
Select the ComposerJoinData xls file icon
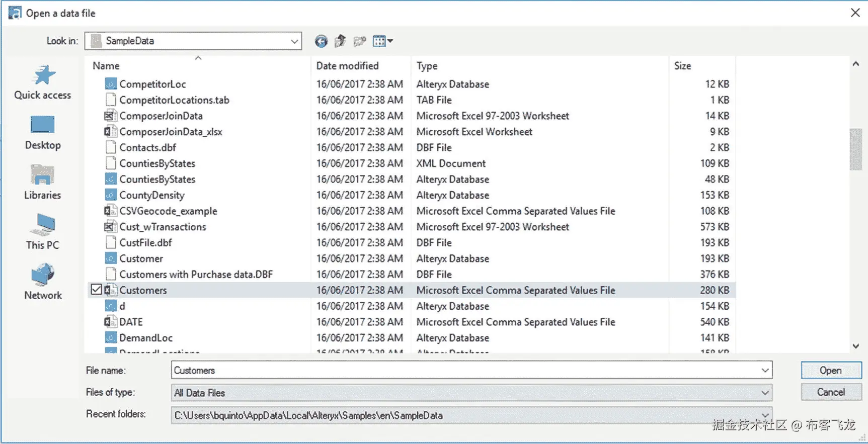point(111,116)
